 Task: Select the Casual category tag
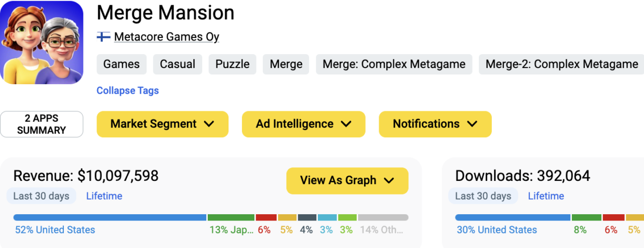178,64
